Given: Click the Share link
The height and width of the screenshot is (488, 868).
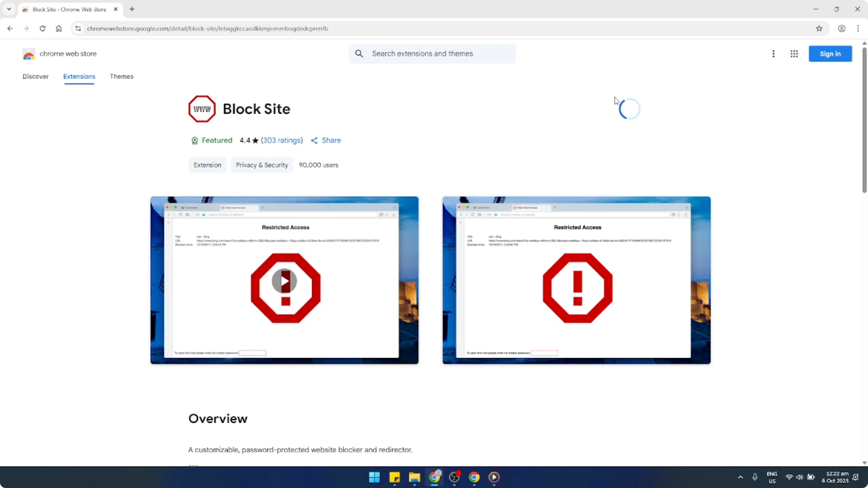Looking at the screenshot, I should coord(326,140).
